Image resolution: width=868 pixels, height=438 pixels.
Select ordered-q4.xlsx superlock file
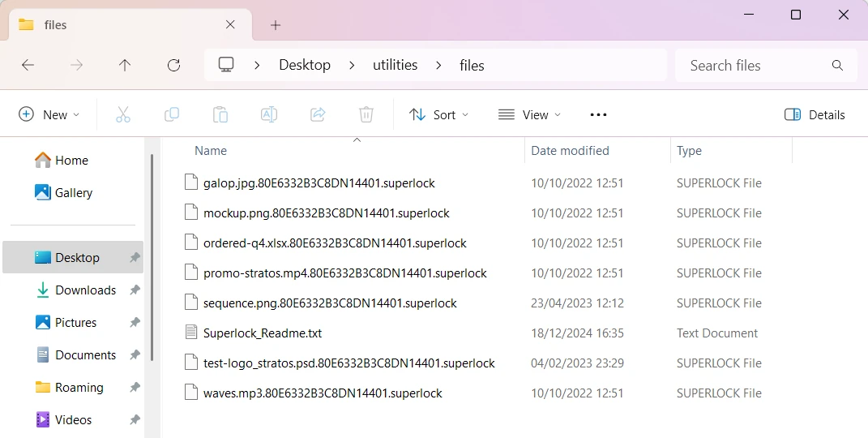[335, 243]
